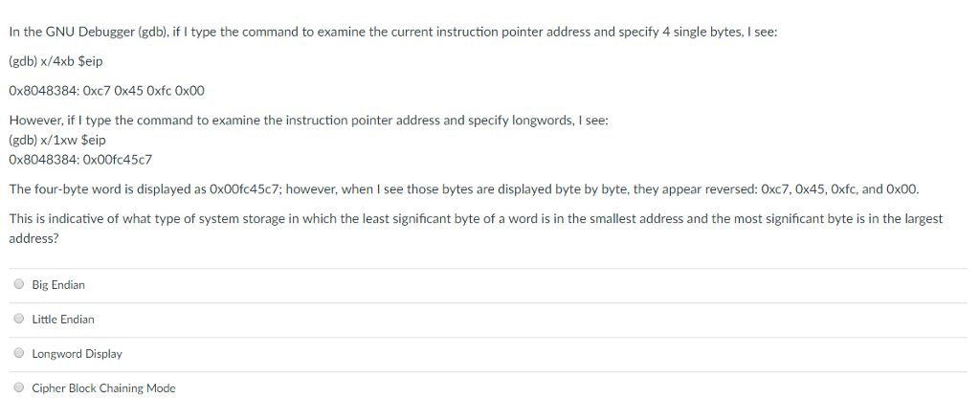The height and width of the screenshot is (420, 980).
Task: Click the "Longword Display" answer text
Action: [x=78, y=354]
